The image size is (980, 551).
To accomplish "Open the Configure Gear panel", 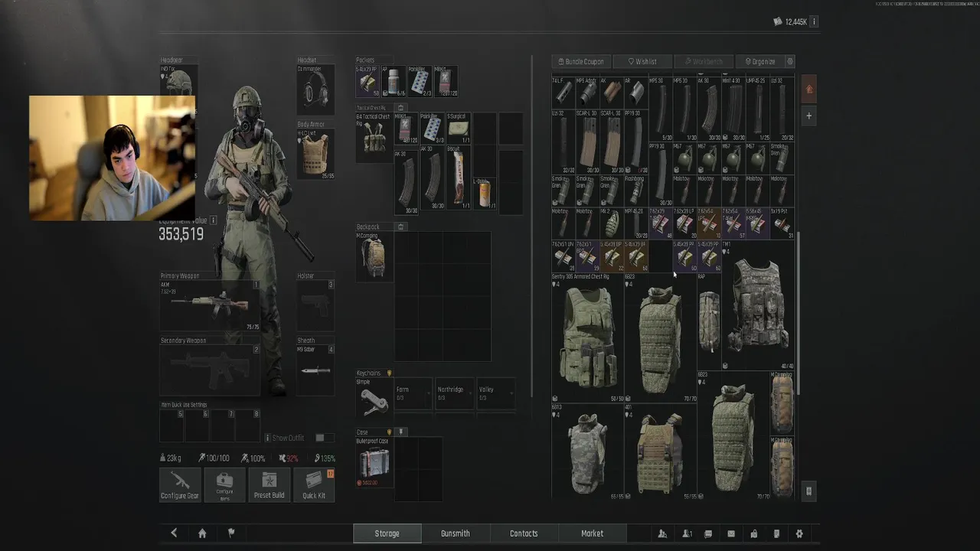I will [180, 485].
